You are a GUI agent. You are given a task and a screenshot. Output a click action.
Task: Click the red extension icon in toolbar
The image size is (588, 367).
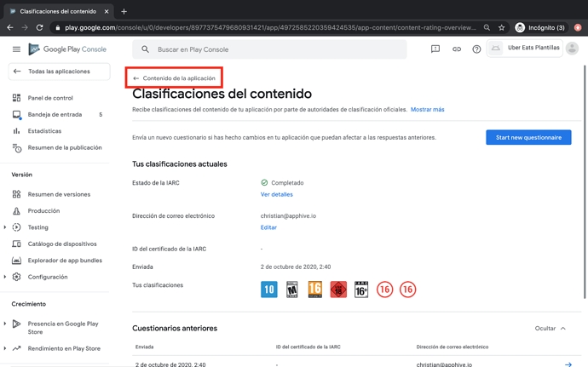click(x=578, y=27)
